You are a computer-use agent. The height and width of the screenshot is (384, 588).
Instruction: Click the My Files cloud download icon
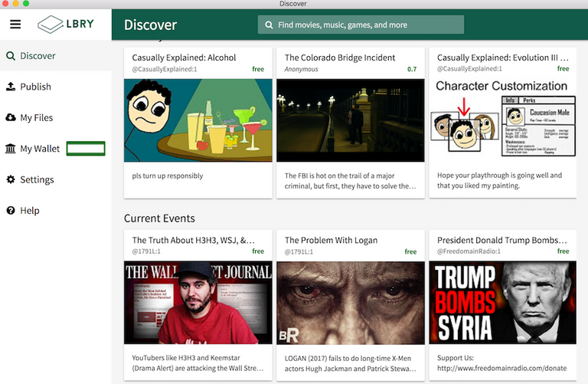11,117
